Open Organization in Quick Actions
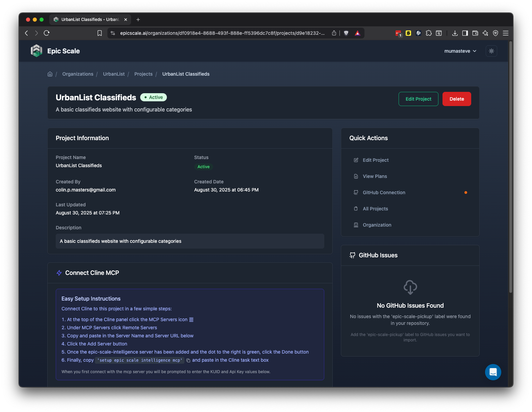Screen dimensions: 532x412 410,225
